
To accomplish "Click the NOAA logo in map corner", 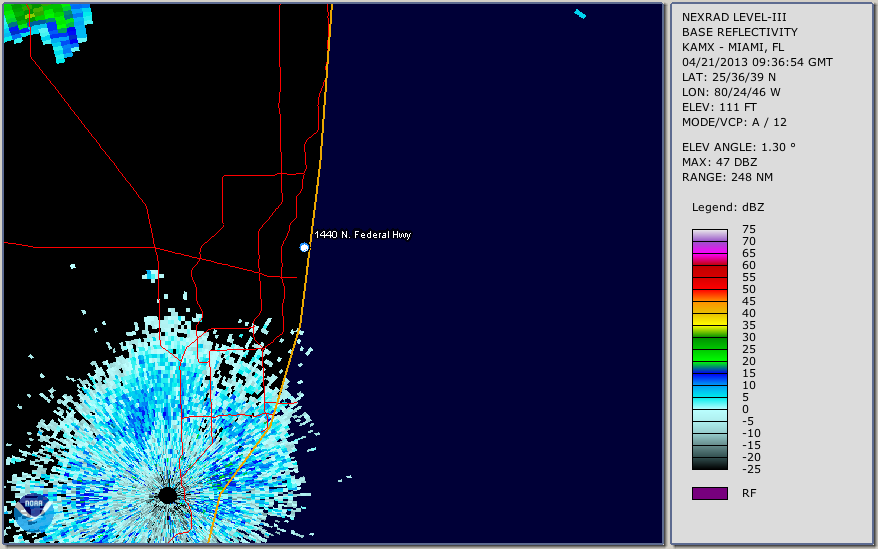I will [34, 513].
